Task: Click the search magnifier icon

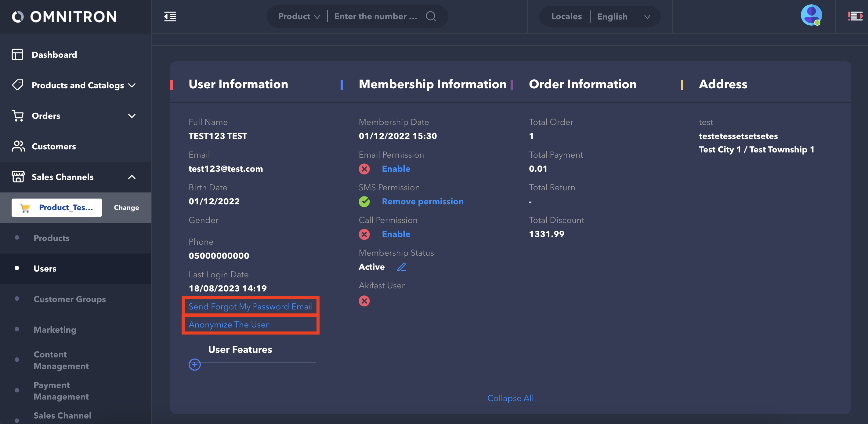Action: pos(431,16)
